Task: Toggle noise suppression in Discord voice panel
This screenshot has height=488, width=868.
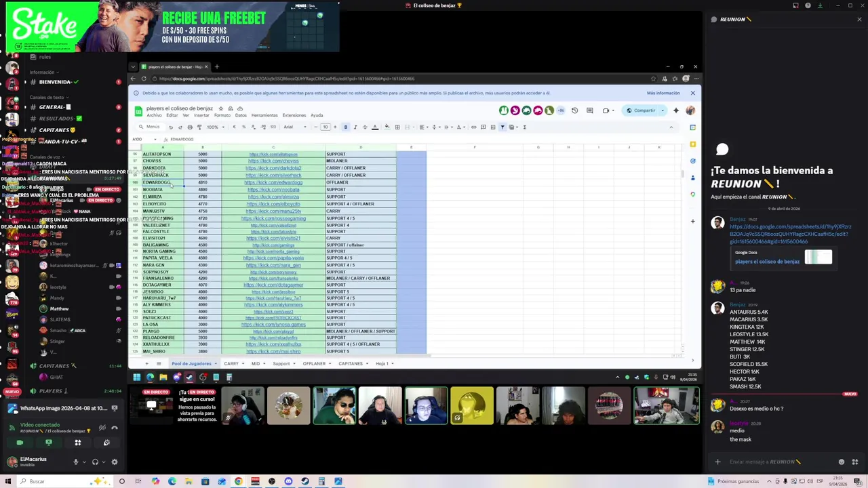Action: click(x=102, y=428)
